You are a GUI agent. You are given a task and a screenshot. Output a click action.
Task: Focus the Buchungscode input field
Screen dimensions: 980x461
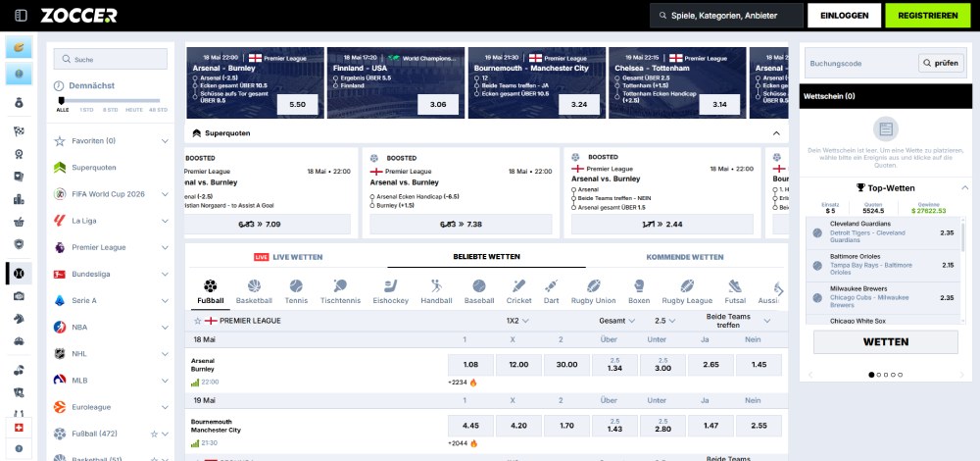860,63
